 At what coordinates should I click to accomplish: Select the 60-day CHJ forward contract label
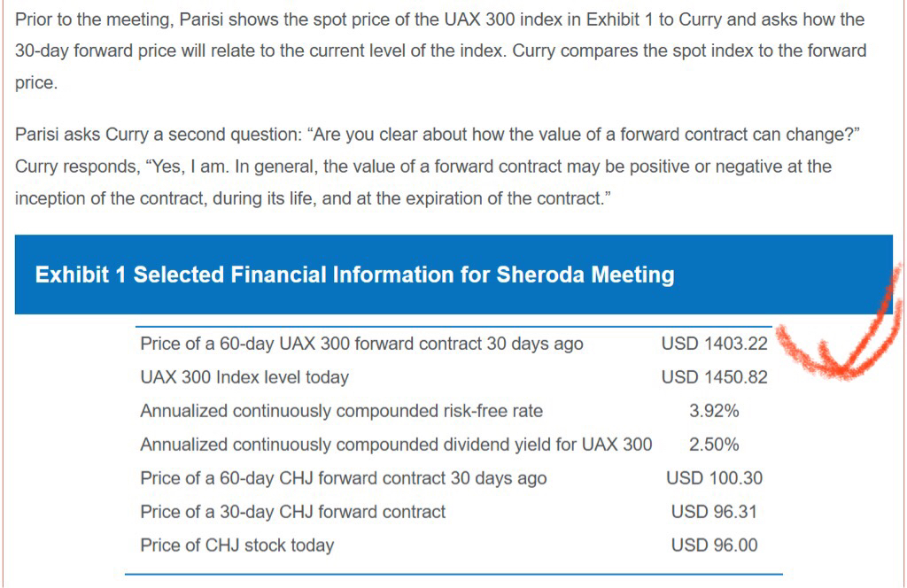343,478
